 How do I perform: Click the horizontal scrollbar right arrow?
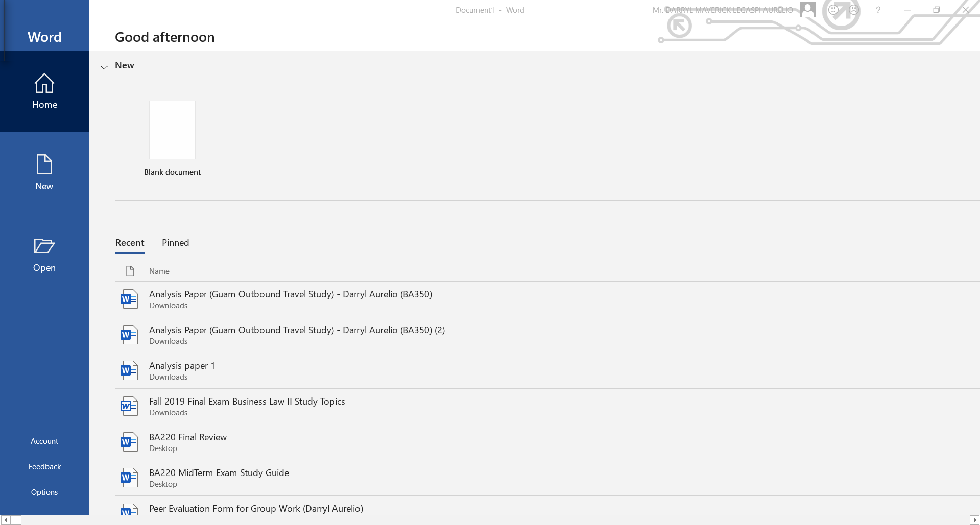click(974, 520)
